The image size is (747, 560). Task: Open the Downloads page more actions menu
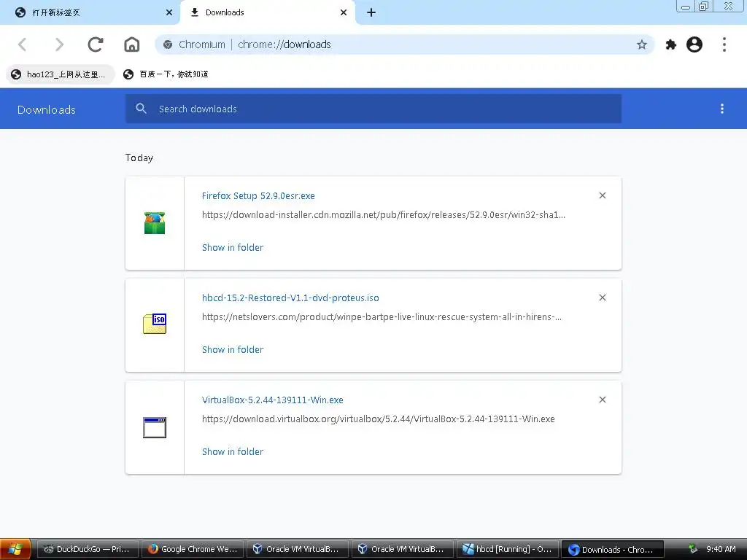click(x=722, y=109)
